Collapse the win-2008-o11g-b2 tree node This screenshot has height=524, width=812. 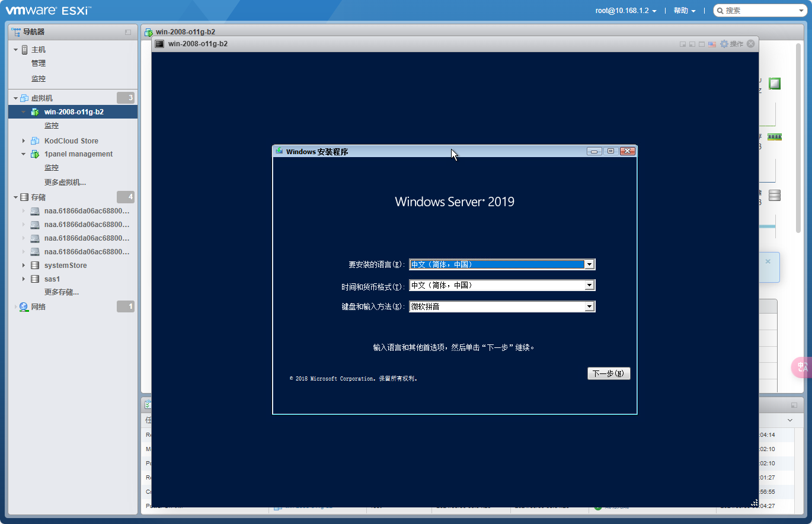(x=24, y=112)
